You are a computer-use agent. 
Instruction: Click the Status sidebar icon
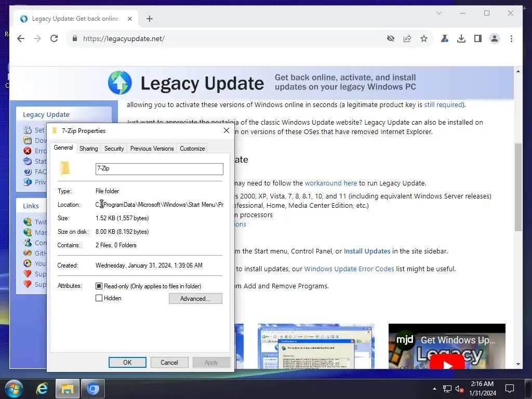pos(28,161)
